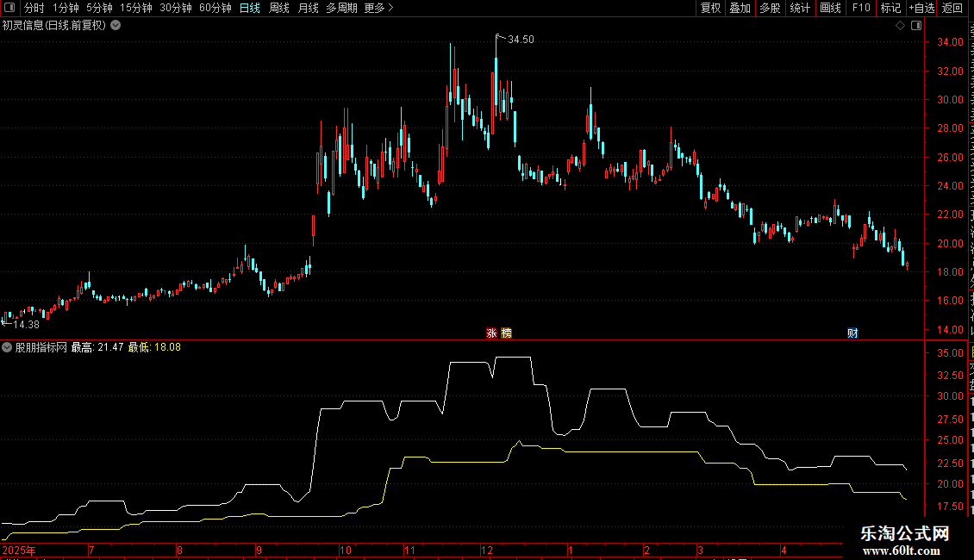Click the 财 financial report marker

point(852,333)
